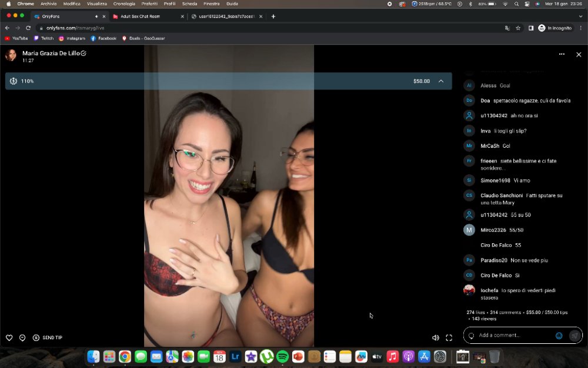Viewport: 588px width, 368px height.
Task: Open Launchpad from the dock
Action: 109,356
